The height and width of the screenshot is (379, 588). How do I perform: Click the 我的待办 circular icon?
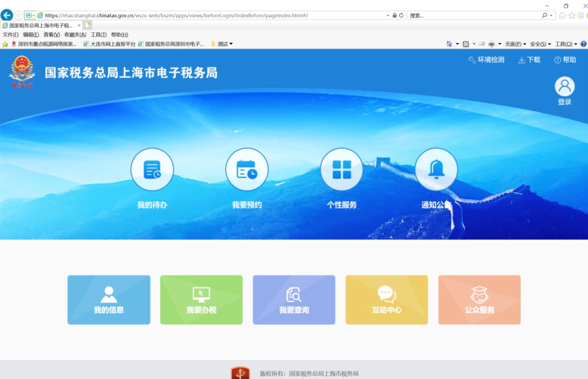point(152,170)
